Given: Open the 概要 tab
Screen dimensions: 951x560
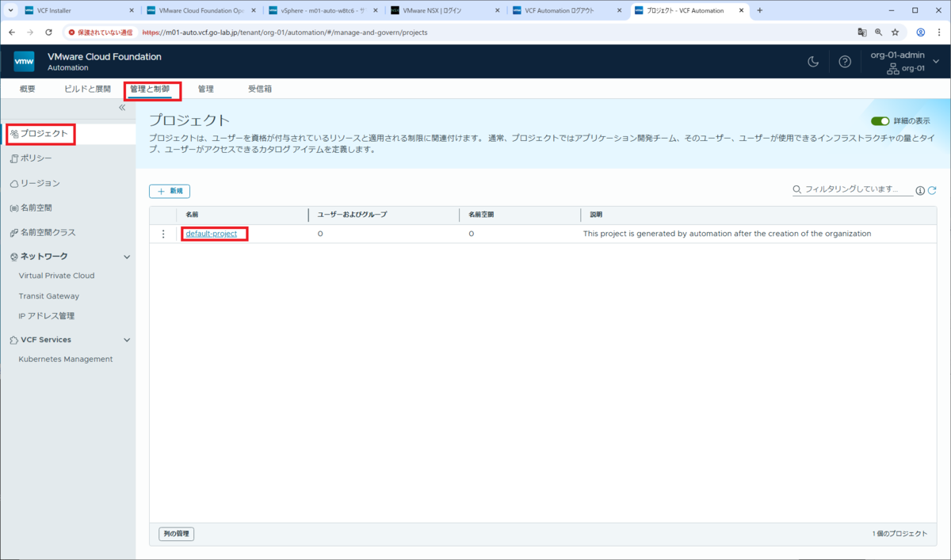Looking at the screenshot, I should (28, 89).
